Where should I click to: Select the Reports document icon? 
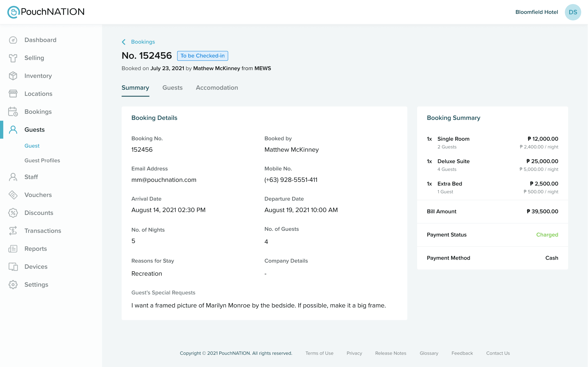13,248
